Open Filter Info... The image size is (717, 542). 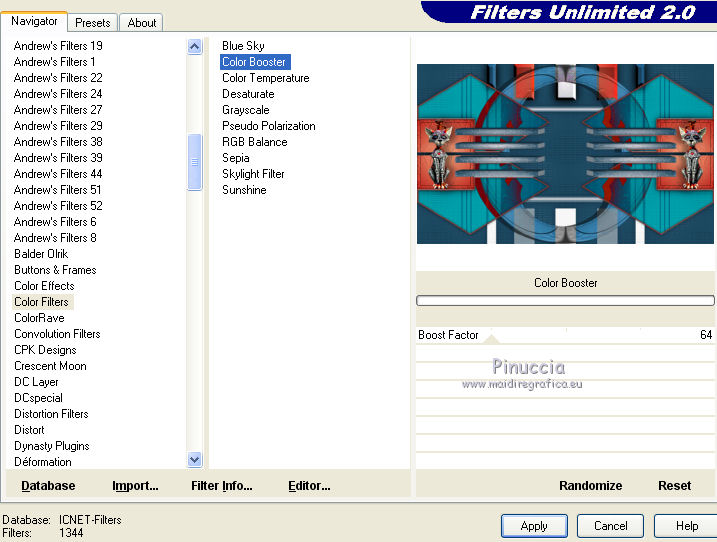pos(222,485)
